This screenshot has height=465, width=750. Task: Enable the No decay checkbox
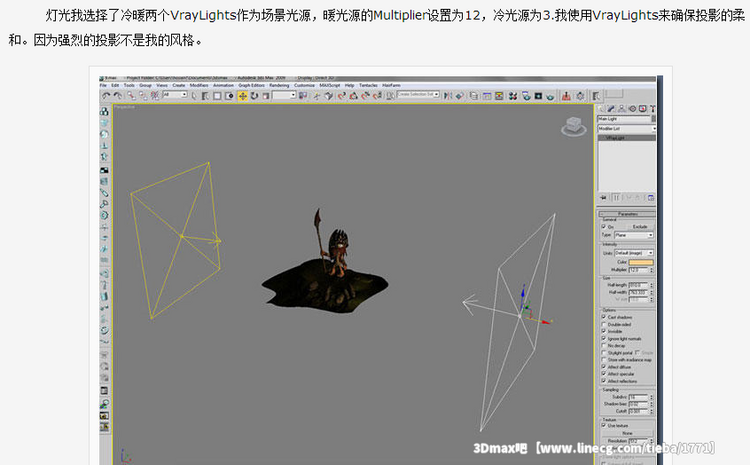[x=604, y=345]
